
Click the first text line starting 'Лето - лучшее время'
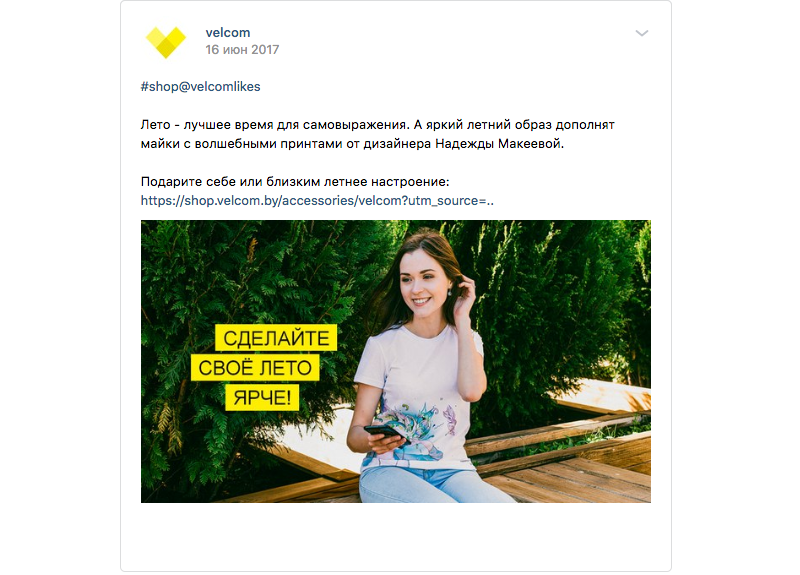coord(378,125)
